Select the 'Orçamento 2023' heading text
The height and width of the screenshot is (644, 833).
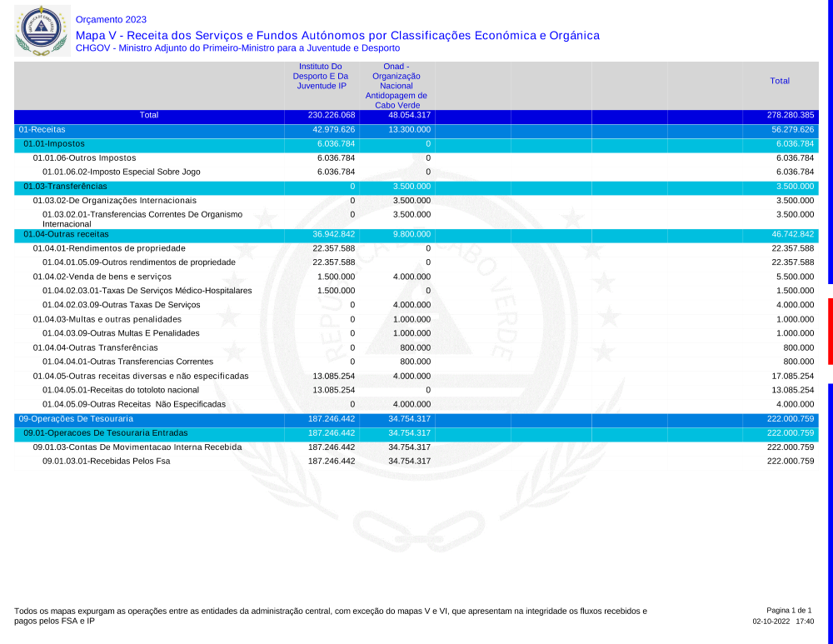110,19
